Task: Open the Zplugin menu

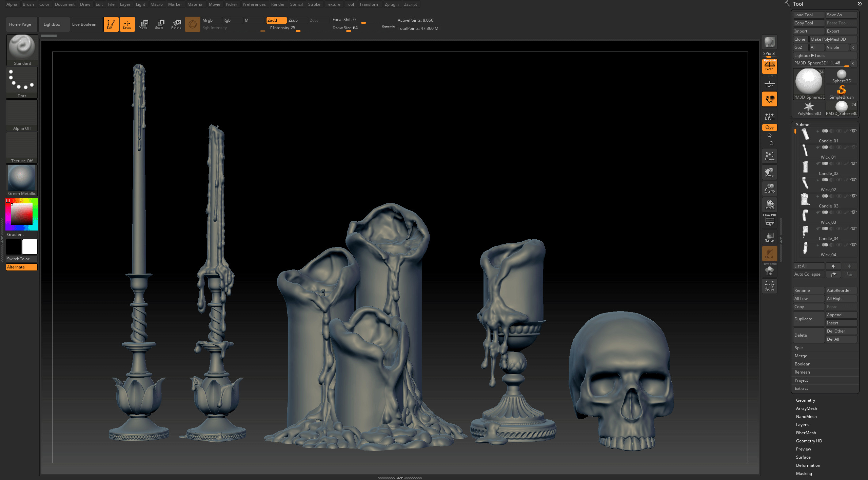Action: pyautogui.click(x=392, y=4)
